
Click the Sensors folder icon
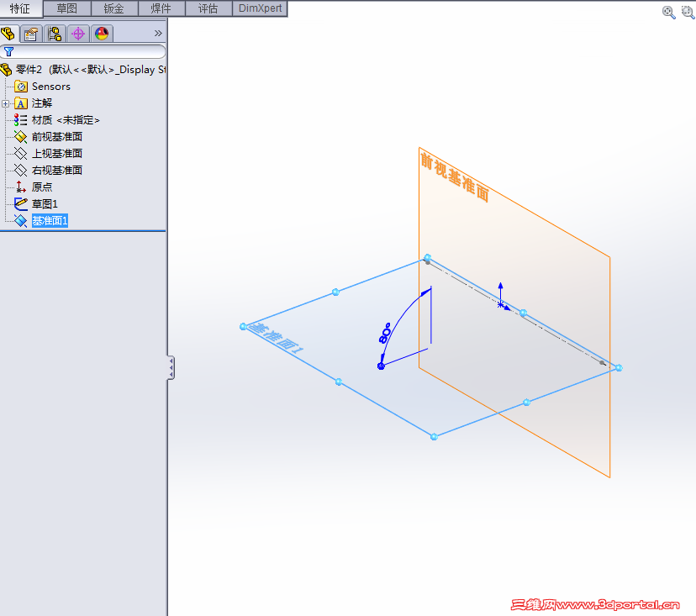tap(21, 87)
